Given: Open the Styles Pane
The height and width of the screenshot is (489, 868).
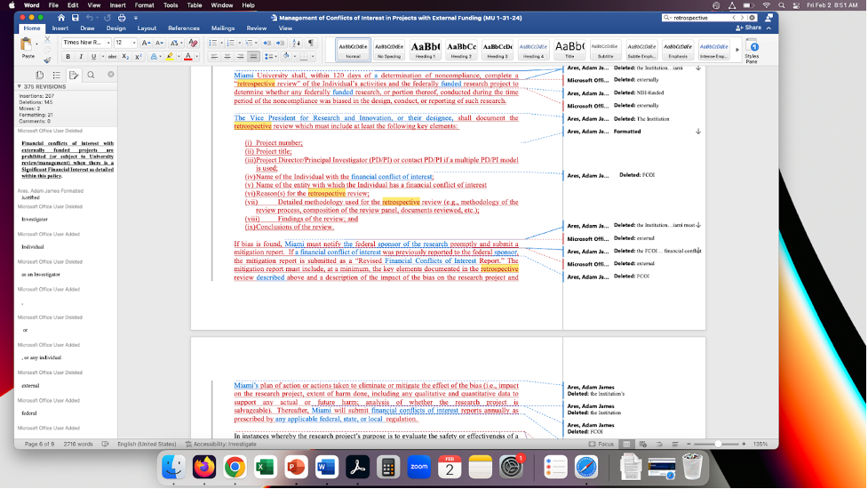Looking at the screenshot, I should pos(753,51).
